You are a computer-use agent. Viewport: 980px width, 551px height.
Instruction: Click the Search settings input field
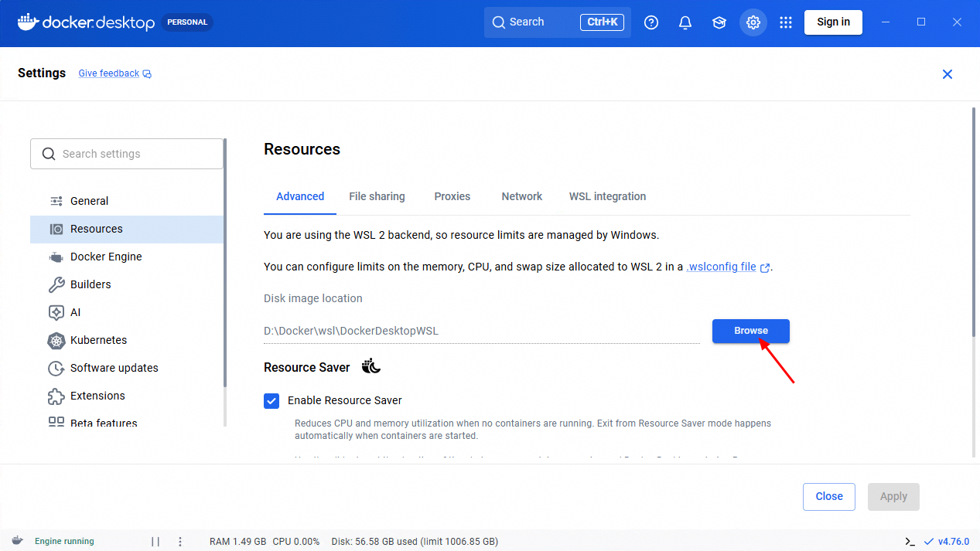127,154
